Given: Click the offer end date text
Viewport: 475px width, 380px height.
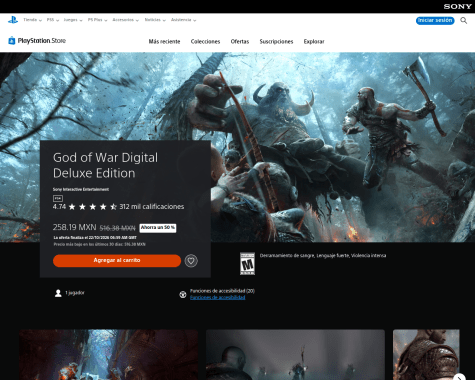Looking at the screenshot, I should tap(95, 238).
